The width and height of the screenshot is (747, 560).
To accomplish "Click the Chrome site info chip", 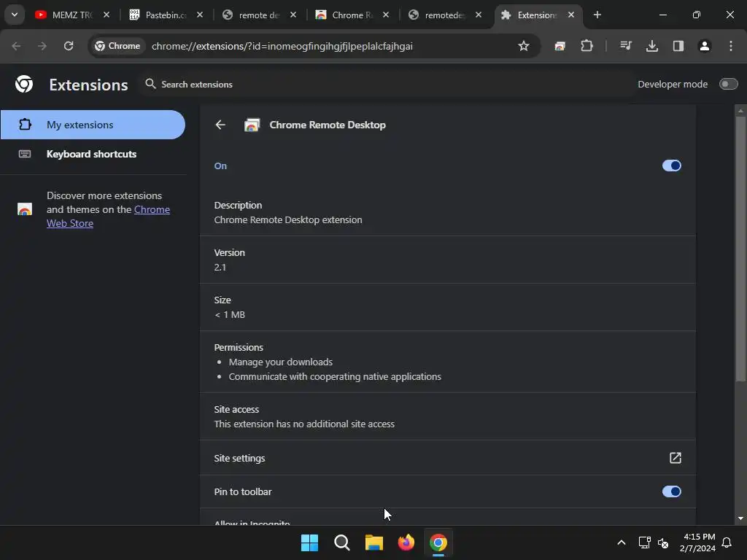I will [117, 46].
